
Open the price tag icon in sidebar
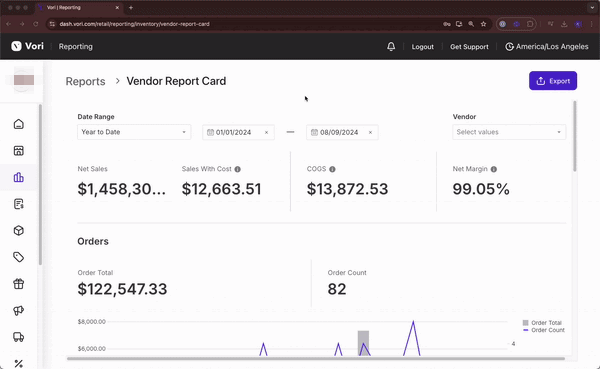(18, 257)
